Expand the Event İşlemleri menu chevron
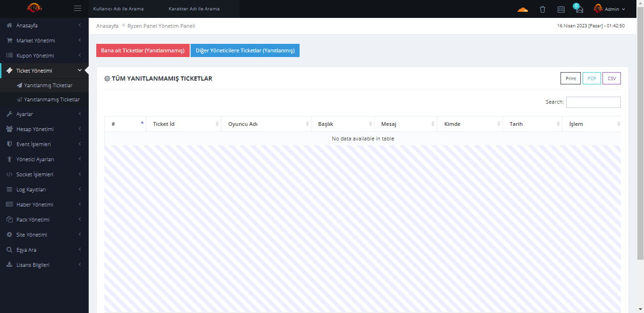The image size is (644, 313). tap(80, 144)
